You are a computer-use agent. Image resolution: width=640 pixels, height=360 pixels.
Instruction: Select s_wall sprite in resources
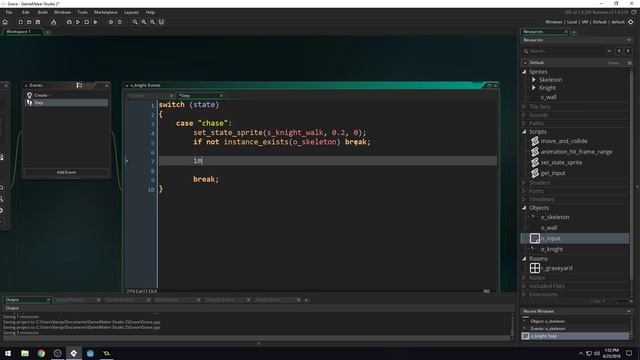click(x=549, y=97)
